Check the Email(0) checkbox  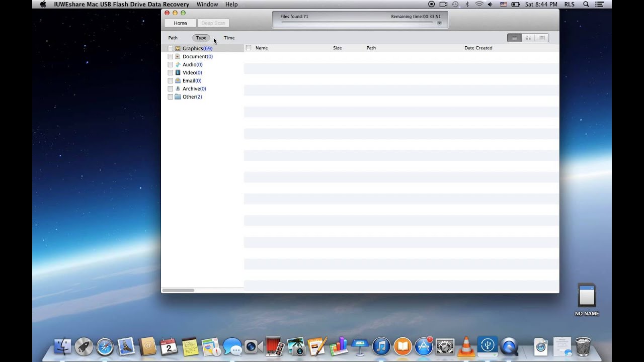[170, 80]
